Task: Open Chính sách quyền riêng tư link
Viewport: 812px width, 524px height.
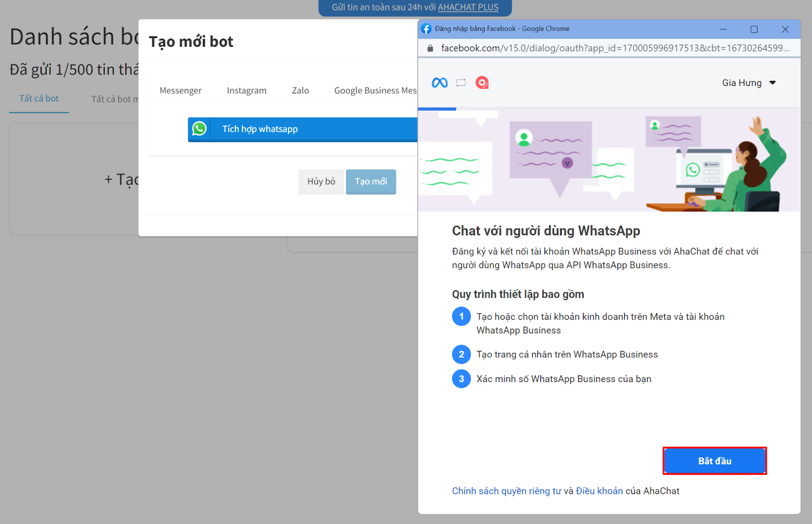Action: [506, 491]
